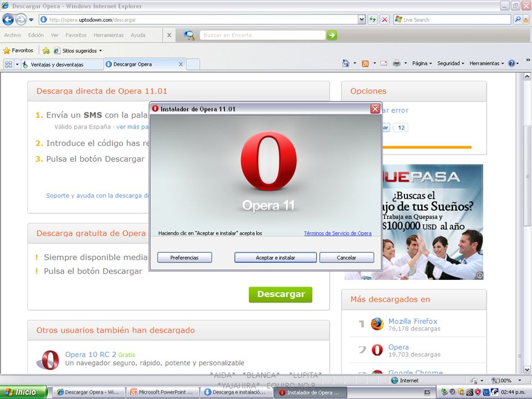The width and height of the screenshot is (532, 399).
Task: Open the Opera 10 RC 2 link
Action: 90,354
